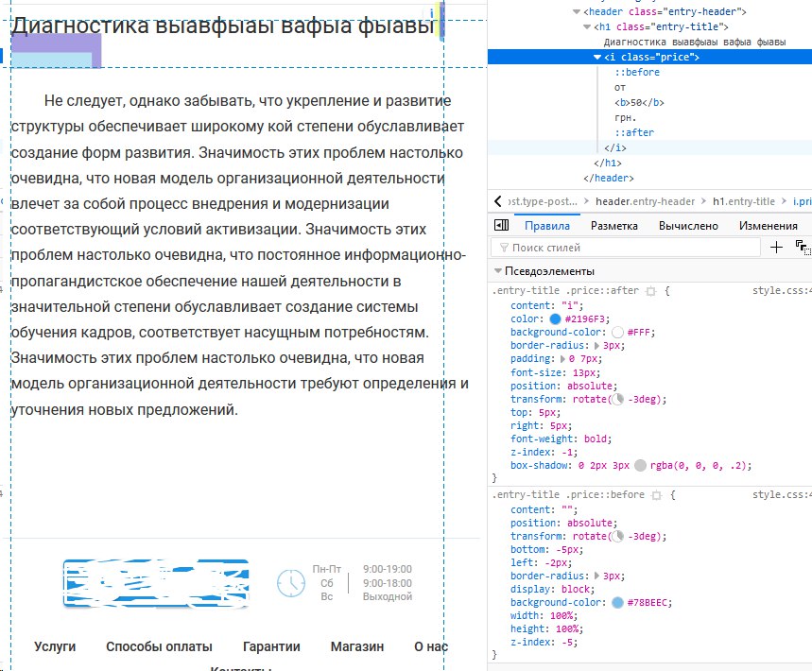812x671 pixels.
Task: Focus the Поиск стилей search field
Action: pyautogui.click(x=625, y=248)
